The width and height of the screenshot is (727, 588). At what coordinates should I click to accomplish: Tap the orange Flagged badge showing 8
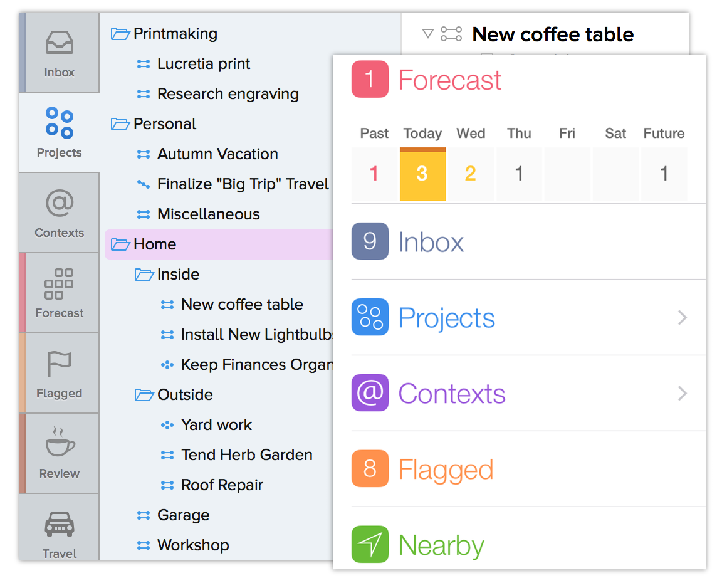coord(370,468)
